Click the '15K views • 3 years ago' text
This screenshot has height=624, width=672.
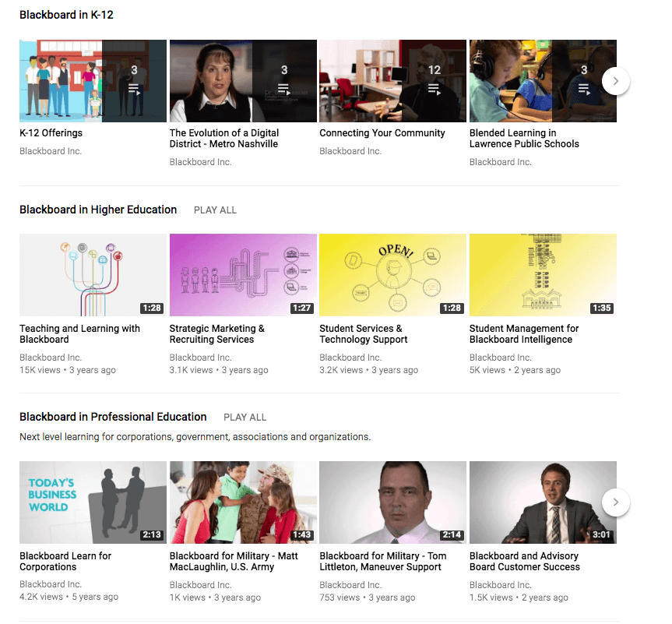[68, 370]
